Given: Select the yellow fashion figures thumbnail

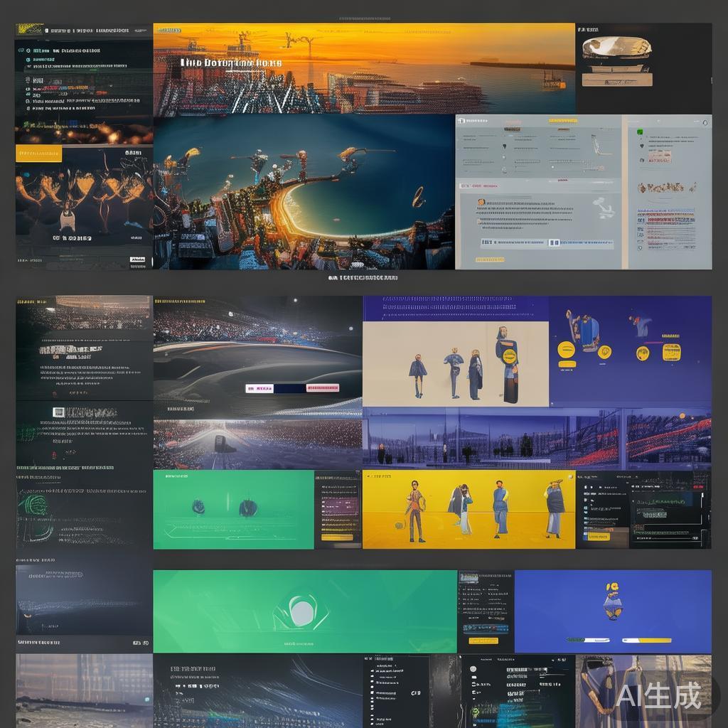Looking at the screenshot, I should pos(469,509).
